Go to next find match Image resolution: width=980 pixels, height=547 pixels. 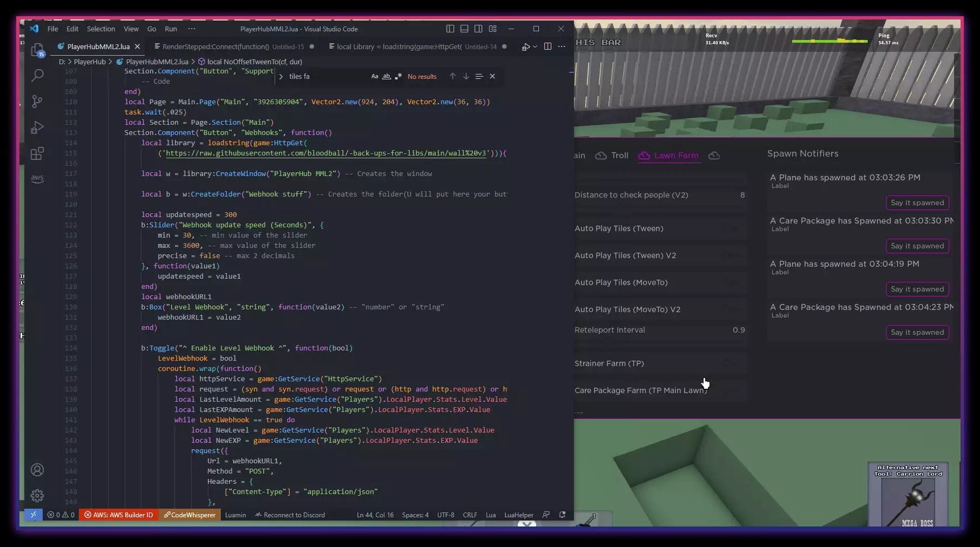pyautogui.click(x=466, y=76)
